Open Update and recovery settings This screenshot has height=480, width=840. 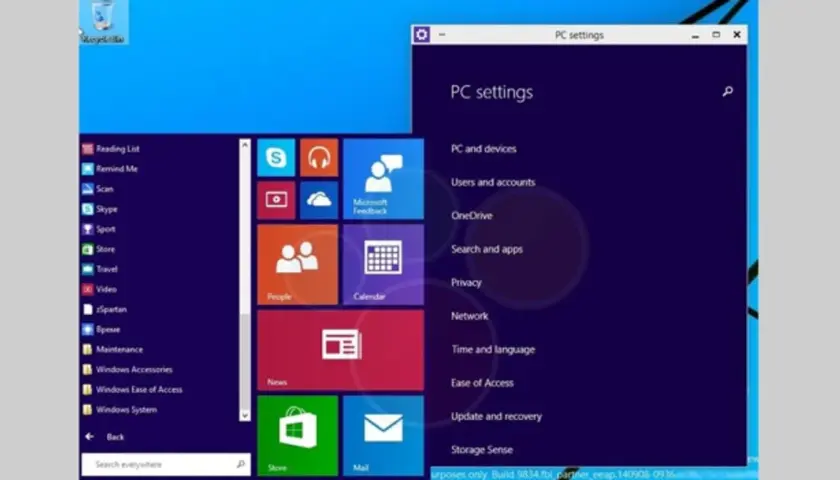(496, 416)
